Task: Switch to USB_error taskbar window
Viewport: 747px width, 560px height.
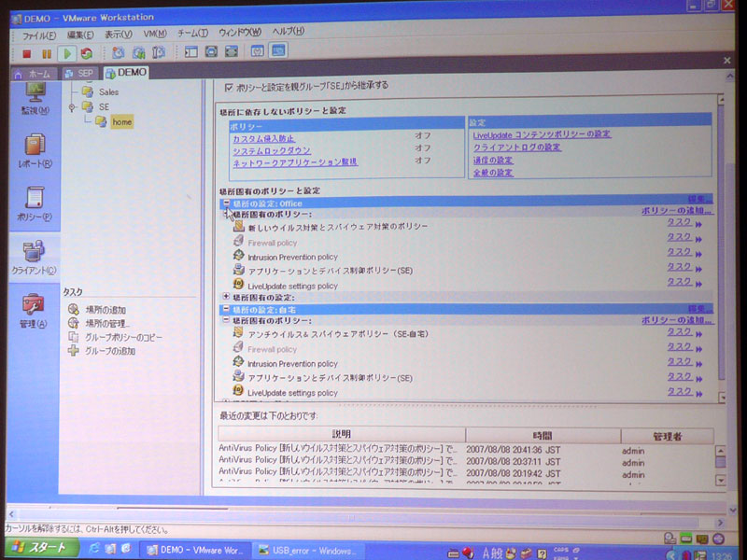Action: [x=307, y=551]
